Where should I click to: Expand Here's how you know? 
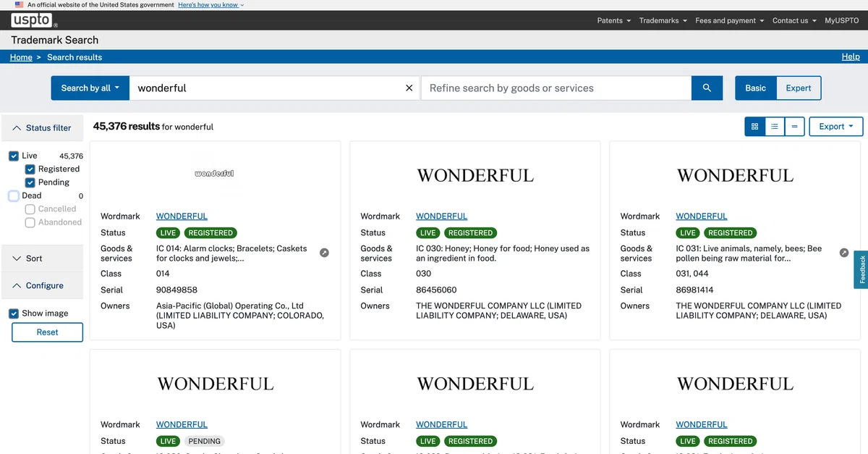coord(210,4)
